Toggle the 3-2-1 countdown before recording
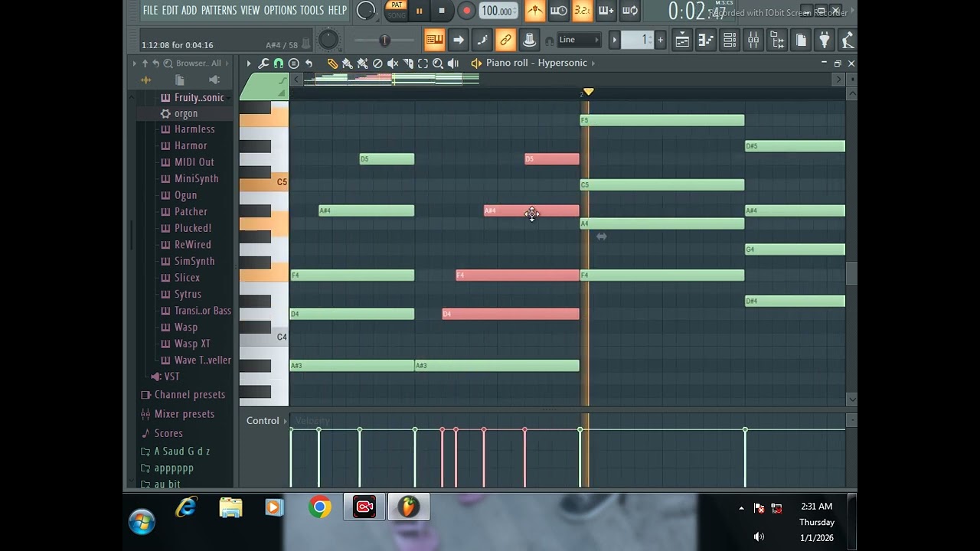This screenshot has height=551, width=980. (582, 11)
